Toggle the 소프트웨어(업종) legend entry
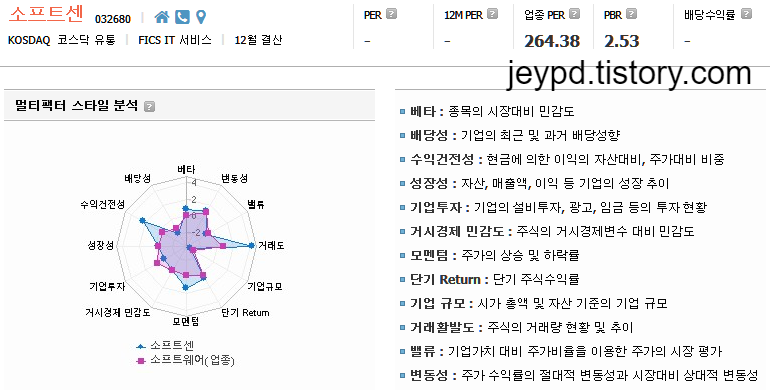770x390 pixels. pyautogui.click(x=185, y=361)
